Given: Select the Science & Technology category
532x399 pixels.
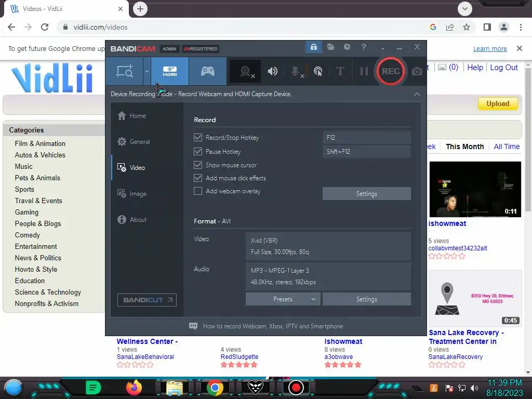Looking at the screenshot, I should (x=48, y=292).
